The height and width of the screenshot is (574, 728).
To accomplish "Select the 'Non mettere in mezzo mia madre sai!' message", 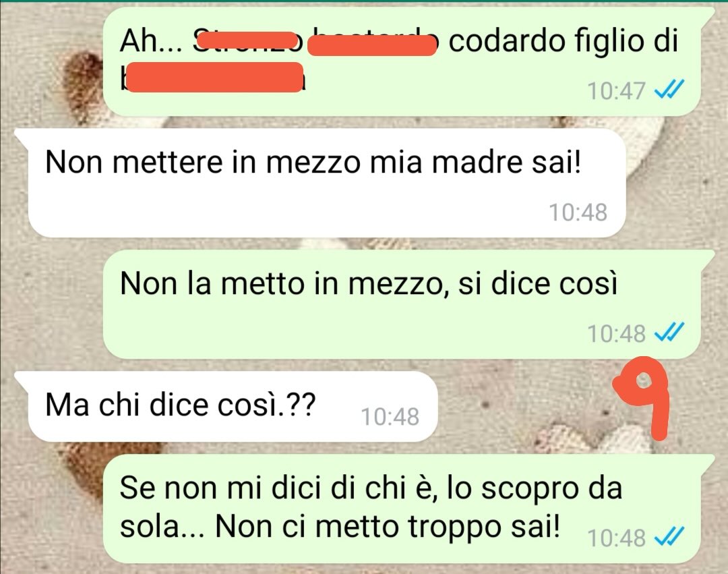I will pyautogui.click(x=326, y=183).
